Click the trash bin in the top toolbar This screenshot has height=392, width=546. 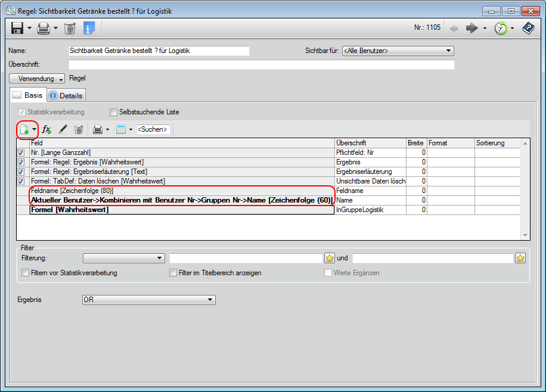tap(70, 28)
